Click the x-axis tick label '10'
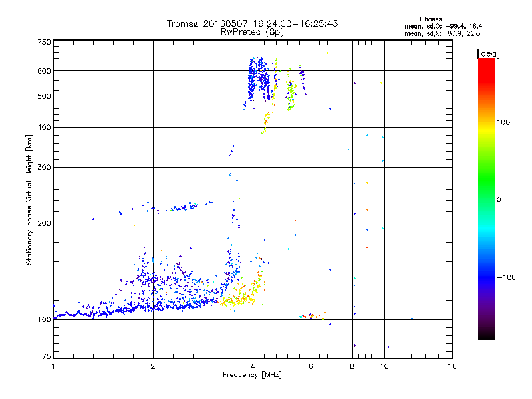This screenshot has width=532, height=399. pyautogui.click(x=384, y=366)
